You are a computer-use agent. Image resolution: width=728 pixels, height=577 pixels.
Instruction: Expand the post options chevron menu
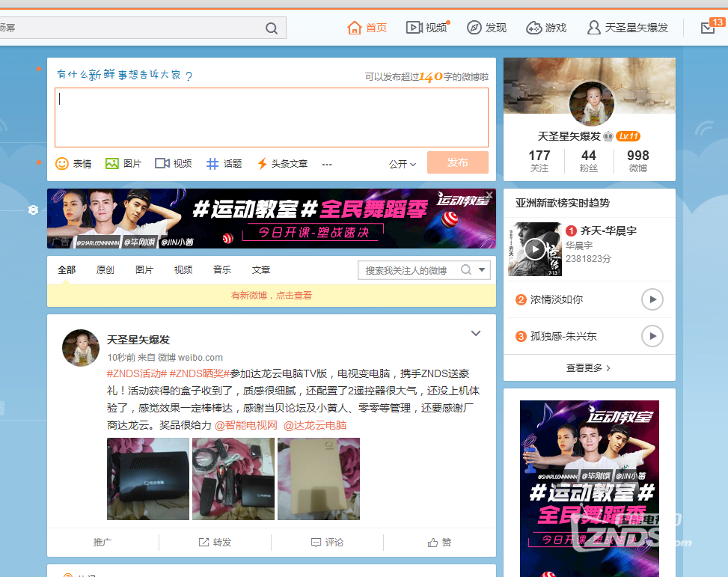point(476,333)
